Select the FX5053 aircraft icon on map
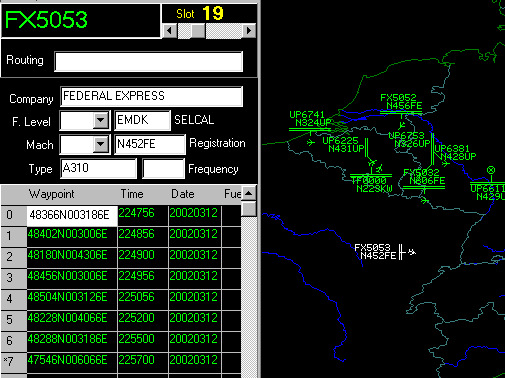Screen dimensions: 505x378 [x=412, y=252]
